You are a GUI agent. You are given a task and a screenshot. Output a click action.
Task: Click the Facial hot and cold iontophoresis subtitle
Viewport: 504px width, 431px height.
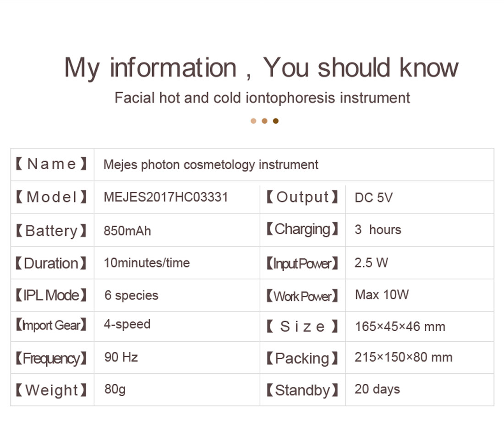point(262,98)
